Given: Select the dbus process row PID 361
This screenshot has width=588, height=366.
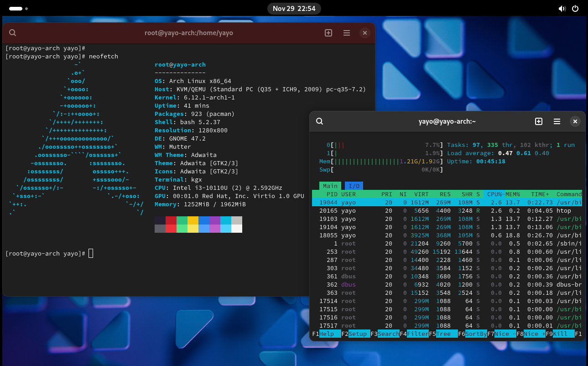Looking at the screenshot, I should click(x=447, y=277).
